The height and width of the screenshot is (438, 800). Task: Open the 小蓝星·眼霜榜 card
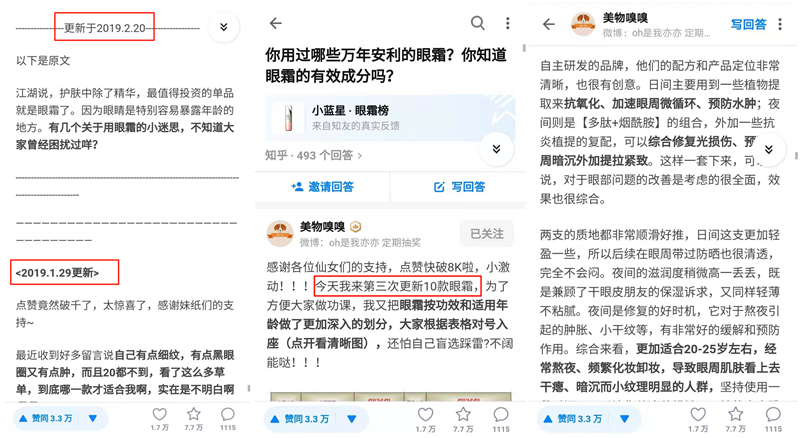pos(390,118)
